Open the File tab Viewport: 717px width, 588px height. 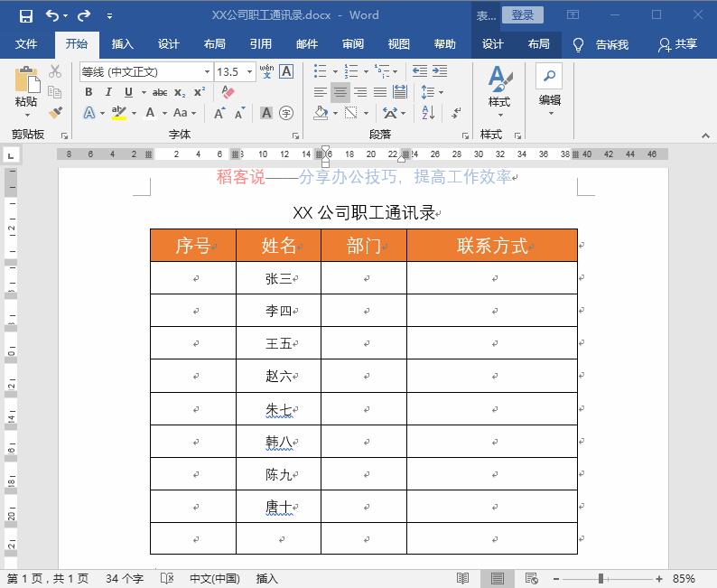click(26, 44)
